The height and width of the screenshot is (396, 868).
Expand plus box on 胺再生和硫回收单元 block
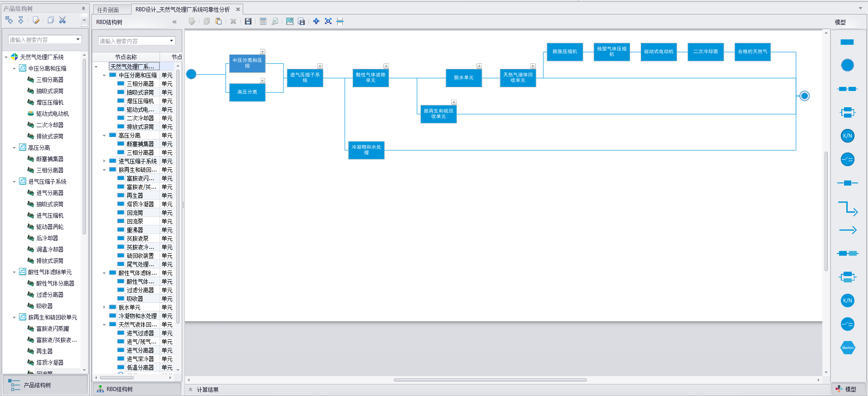pos(454,102)
